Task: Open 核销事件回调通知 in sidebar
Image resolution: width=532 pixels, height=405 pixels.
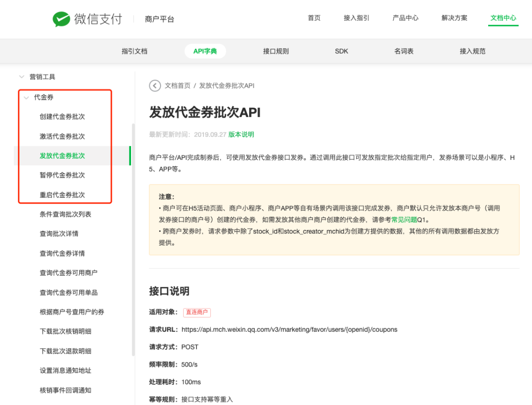Action: pos(66,390)
